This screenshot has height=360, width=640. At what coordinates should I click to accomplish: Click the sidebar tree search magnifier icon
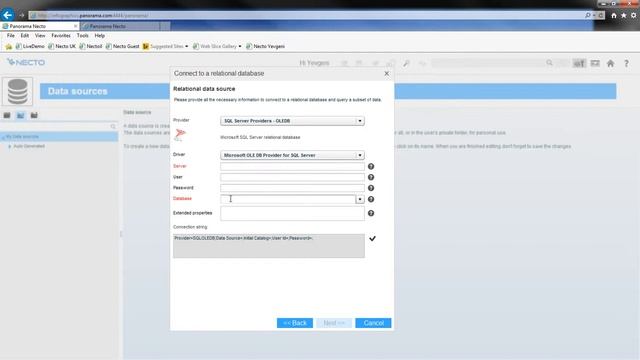point(113,127)
